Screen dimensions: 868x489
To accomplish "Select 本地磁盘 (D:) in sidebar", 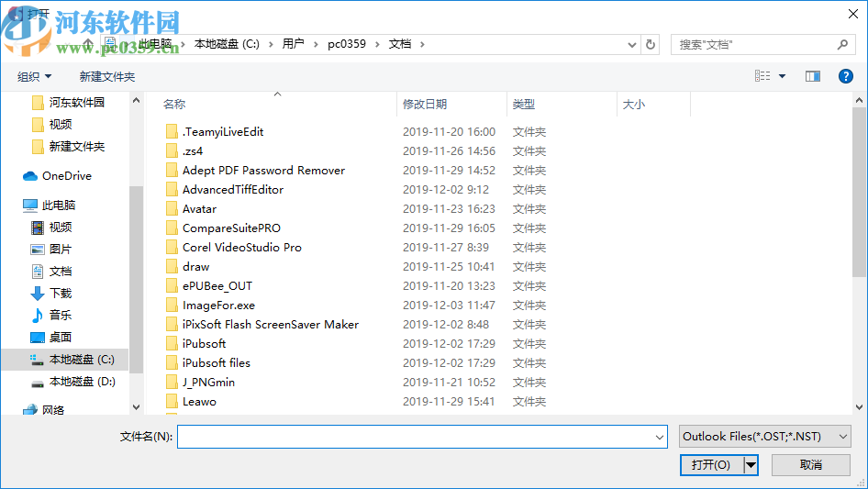I will [x=72, y=382].
